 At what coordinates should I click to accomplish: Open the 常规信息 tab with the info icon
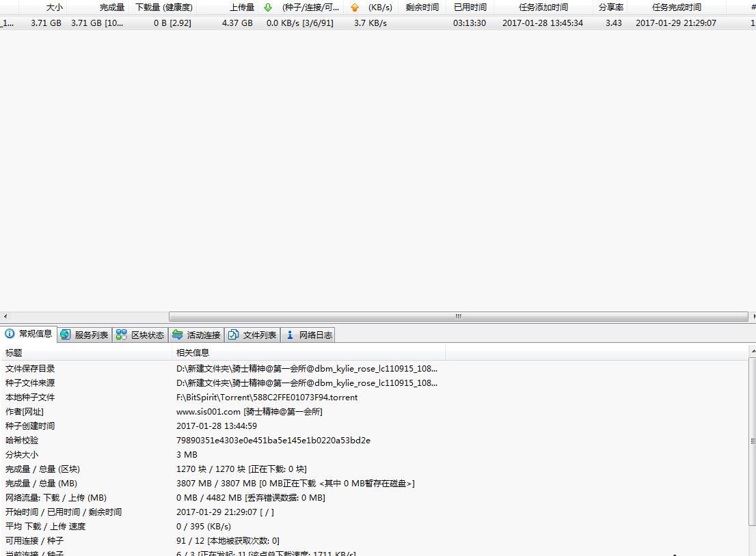pos(29,335)
